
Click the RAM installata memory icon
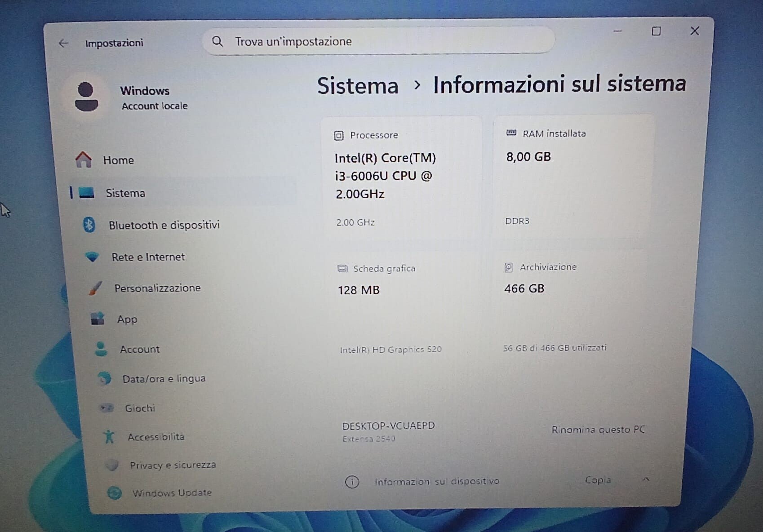pos(511,133)
